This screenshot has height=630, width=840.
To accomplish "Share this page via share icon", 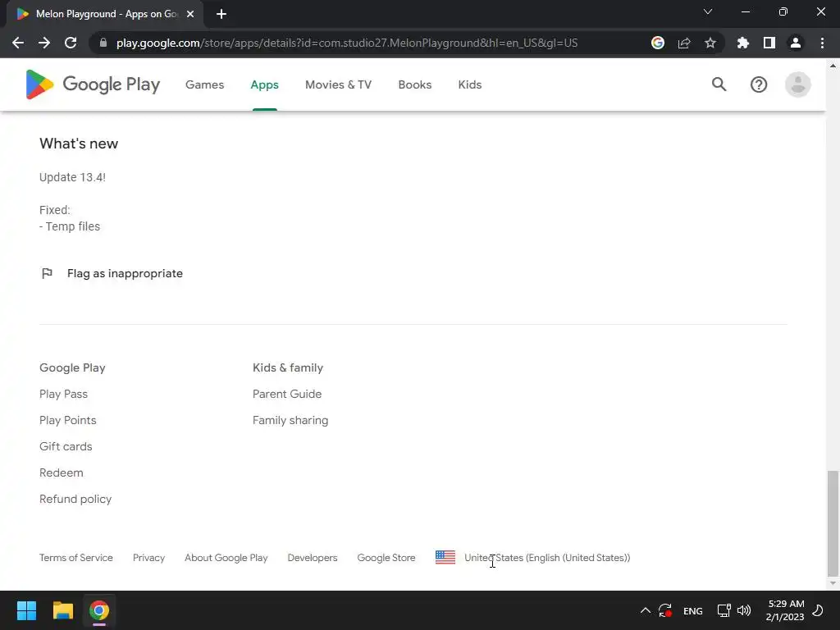I will [684, 43].
